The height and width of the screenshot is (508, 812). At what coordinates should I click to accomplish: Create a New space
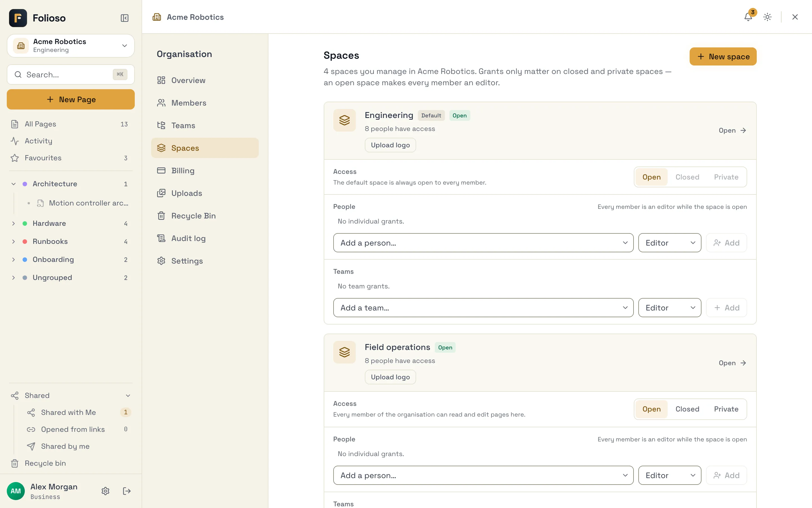(x=723, y=56)
